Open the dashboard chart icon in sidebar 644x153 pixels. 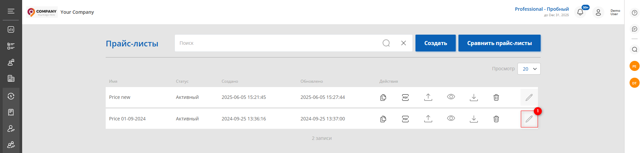coord(11,30)
